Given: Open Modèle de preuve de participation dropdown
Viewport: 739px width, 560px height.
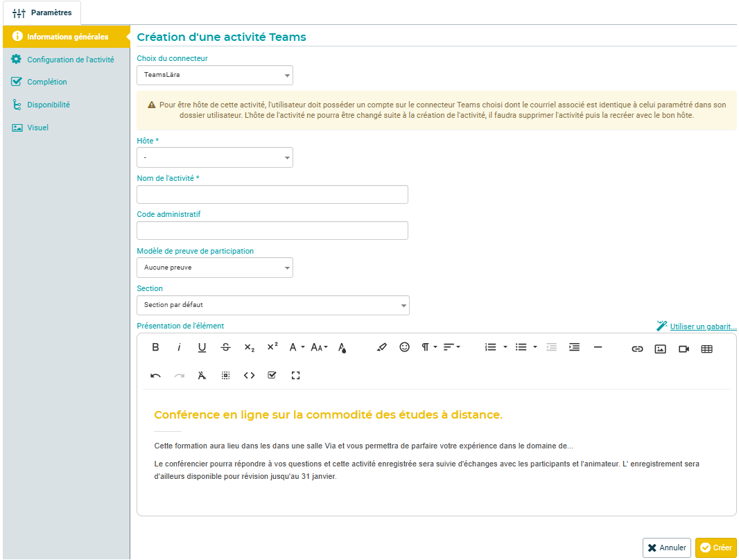Looking at the screenshot, I should coord(215,268).
